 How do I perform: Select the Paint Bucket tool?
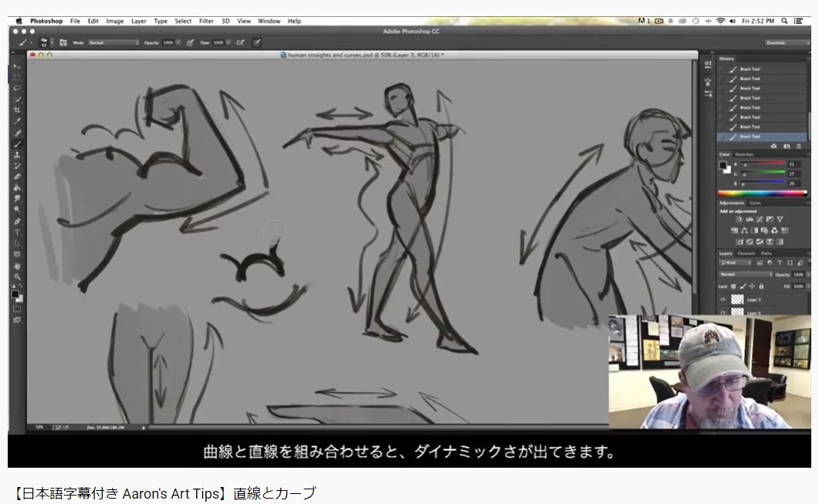[17, 188]
